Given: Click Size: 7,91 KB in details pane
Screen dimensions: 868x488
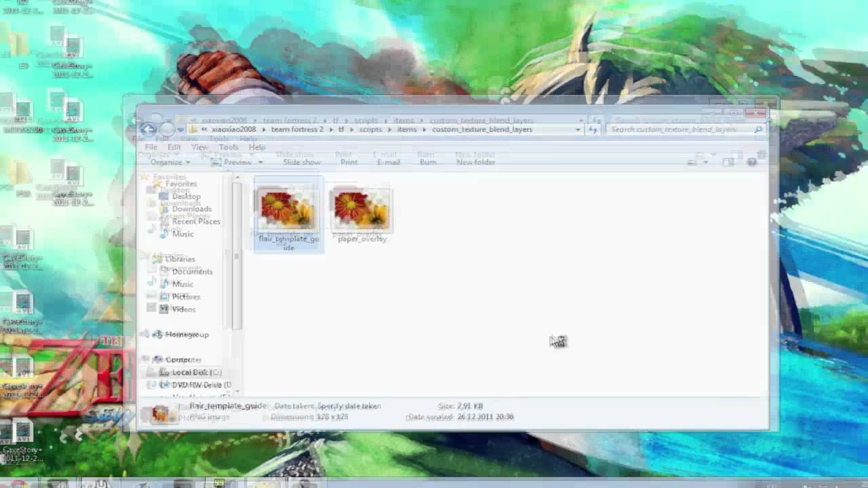Looking at the screenshot, I should click(x=460, y=406).
